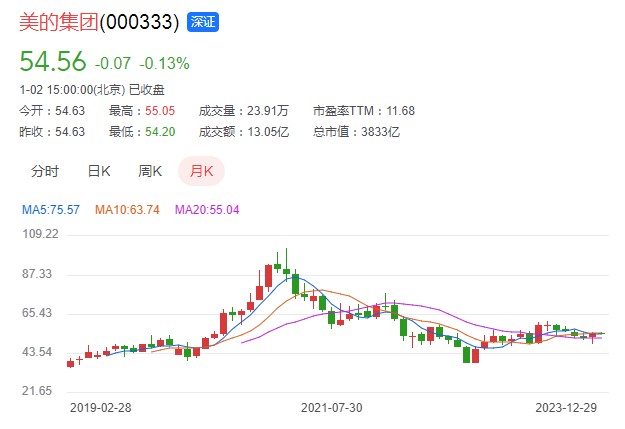Click the 昨收 value 54.63
Image resolution: width=625 pixels, height=429 pixels.
[70, 132]
